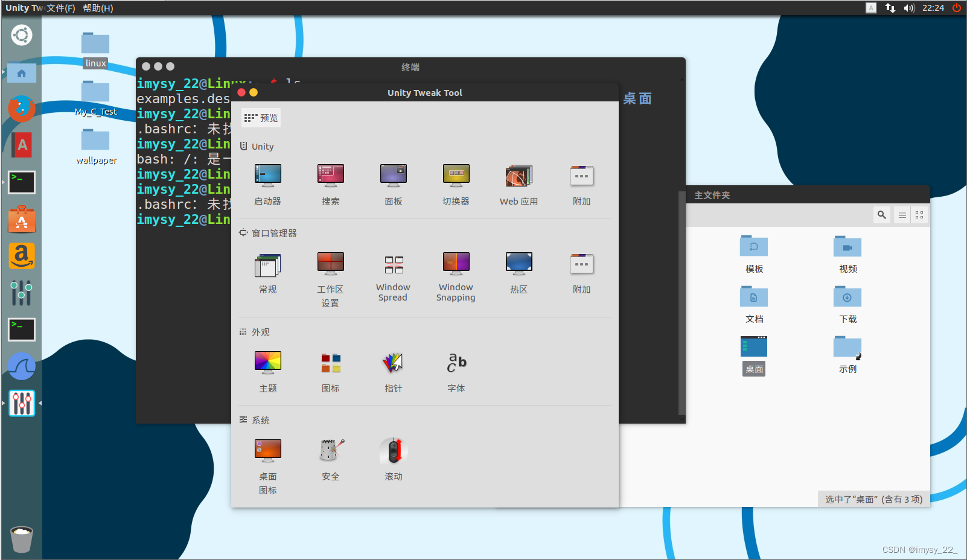Image resolution: width=967 pixels, height=560 pixels.
Task: Launch Firefox from the launcher
Action: 22,109
